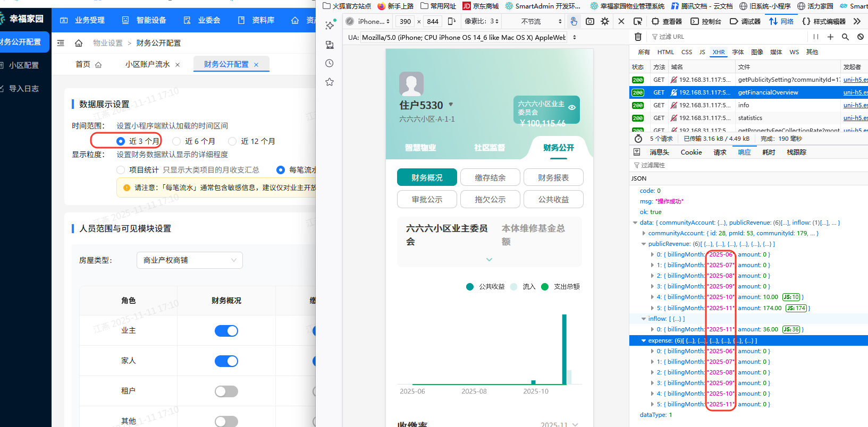Expand the communityAccount JSON node
Viewport: 868px width, 427px height.
644,233
